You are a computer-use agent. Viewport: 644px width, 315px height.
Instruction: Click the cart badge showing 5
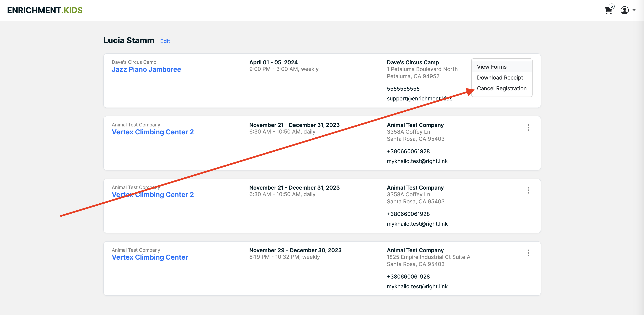pyautogui.click(x=612, y=7)
